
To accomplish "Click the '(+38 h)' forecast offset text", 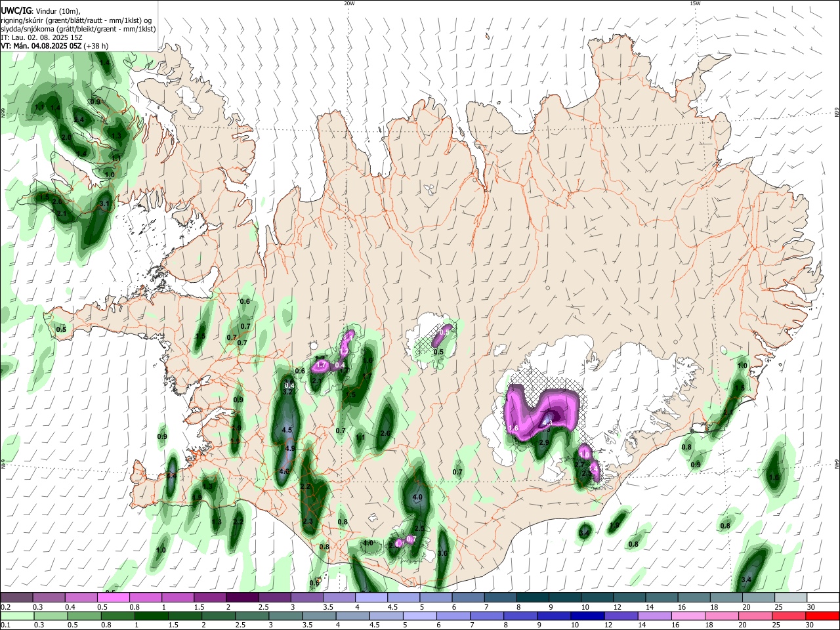I will [96, 46].
